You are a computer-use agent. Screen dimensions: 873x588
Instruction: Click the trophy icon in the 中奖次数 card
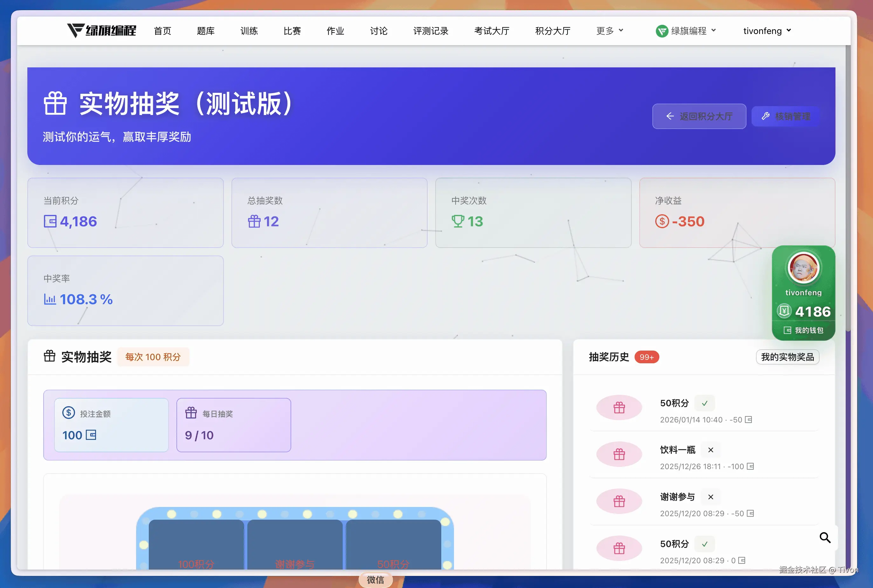click(x=458, y=221)
